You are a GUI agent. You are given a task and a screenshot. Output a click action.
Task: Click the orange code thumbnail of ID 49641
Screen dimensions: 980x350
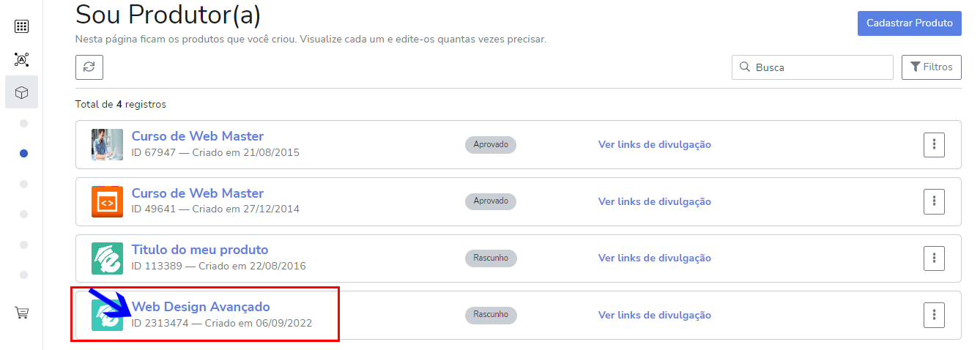107,201
